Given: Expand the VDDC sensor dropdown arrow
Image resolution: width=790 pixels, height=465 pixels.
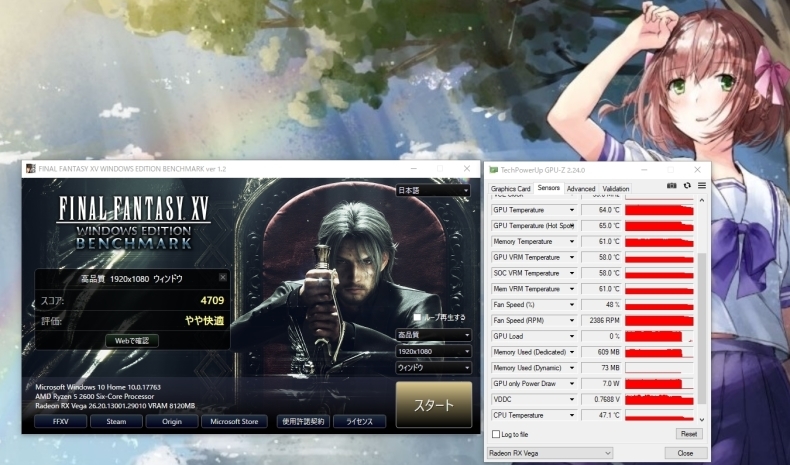Looking at the screenshot, I should (x=572, y=400).
